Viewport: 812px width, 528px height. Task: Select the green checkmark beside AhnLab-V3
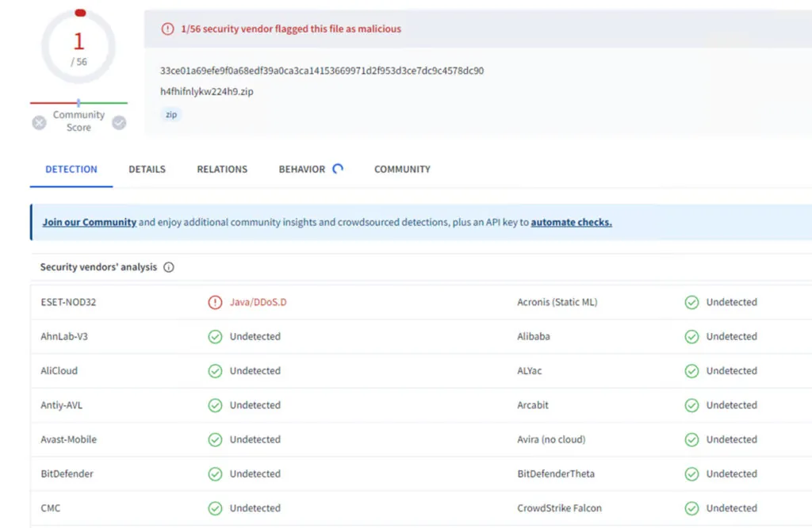[215, 336]
